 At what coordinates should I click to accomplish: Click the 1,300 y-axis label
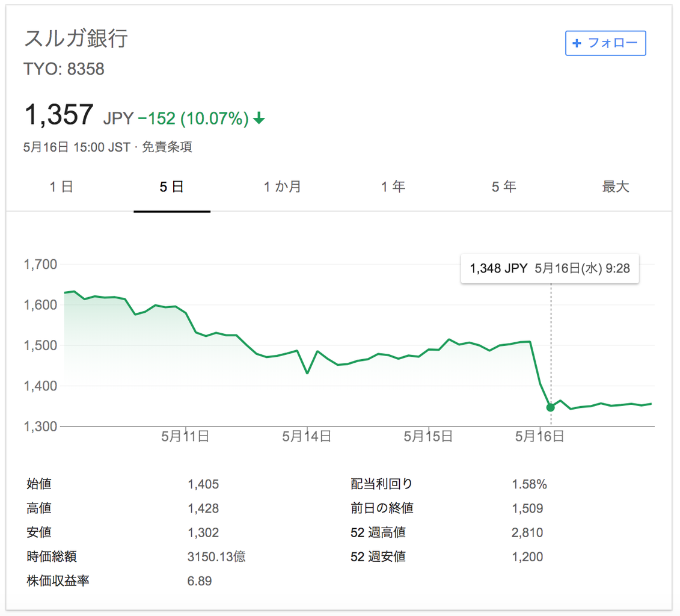(40, 427)
